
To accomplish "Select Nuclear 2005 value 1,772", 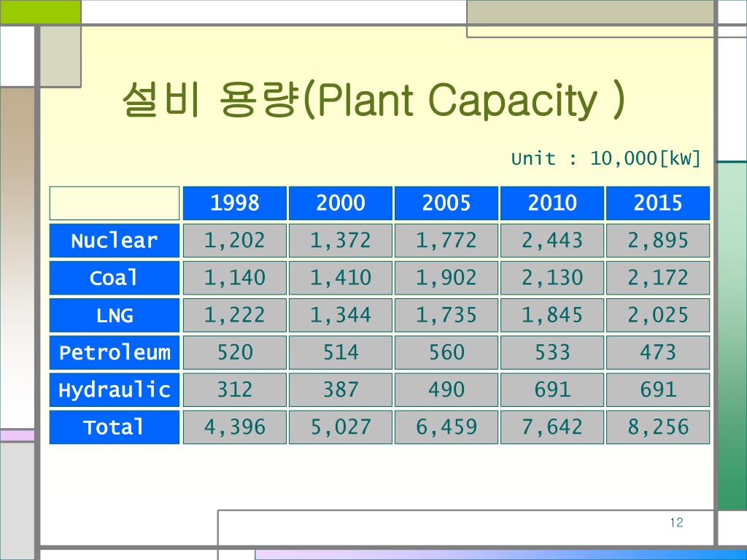I will click(x=446, y=241).
